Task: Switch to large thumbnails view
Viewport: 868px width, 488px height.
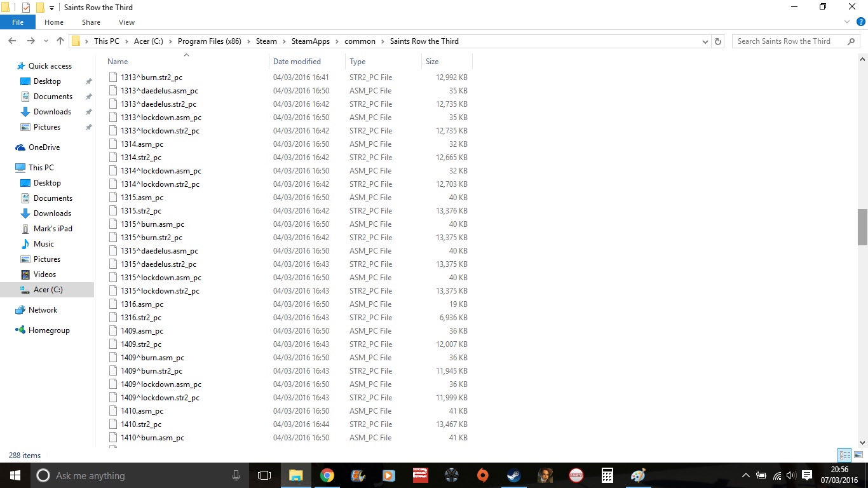Action: point(858,455)
